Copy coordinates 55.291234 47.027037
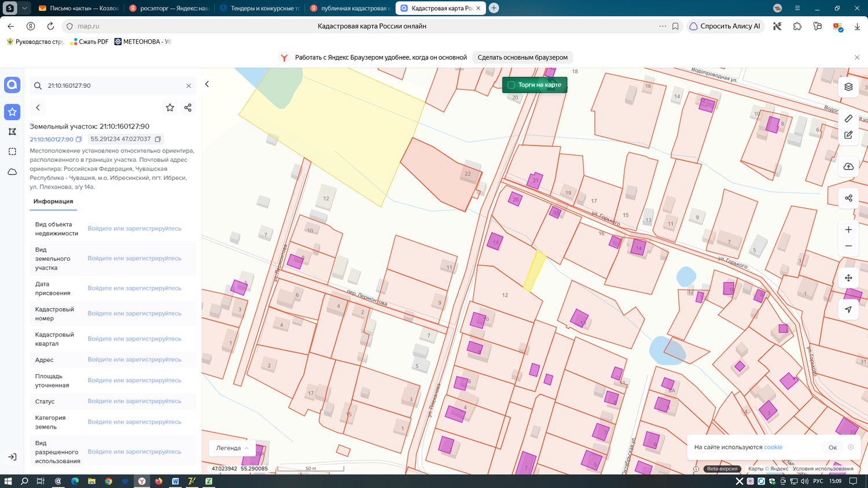Image resolution: width=868 pixels, height=488 pixels. pos(157,139)
